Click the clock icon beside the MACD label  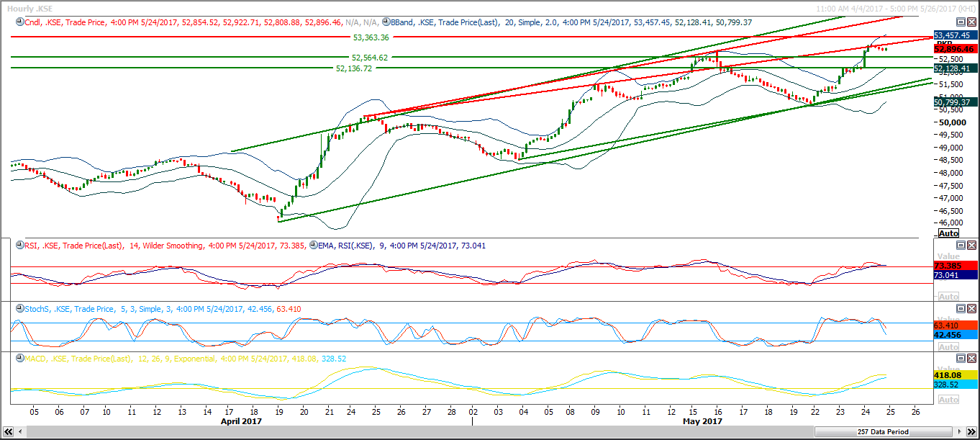[19, 359]
